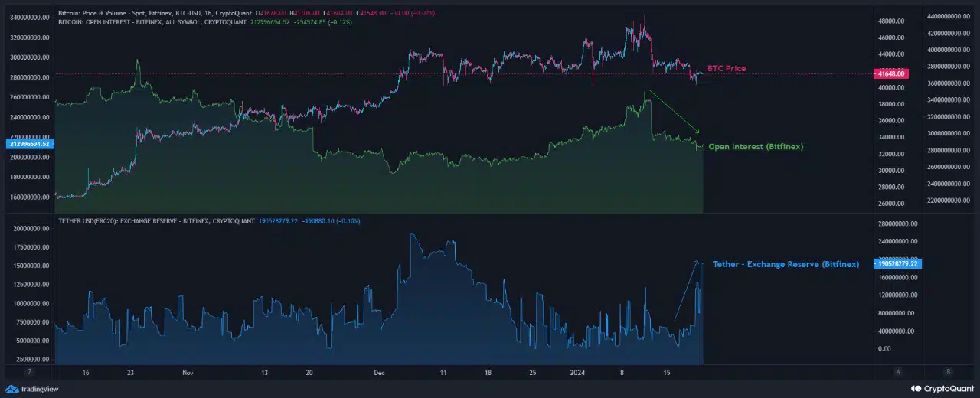Toggle the A auto-scale button

[897, 372]
